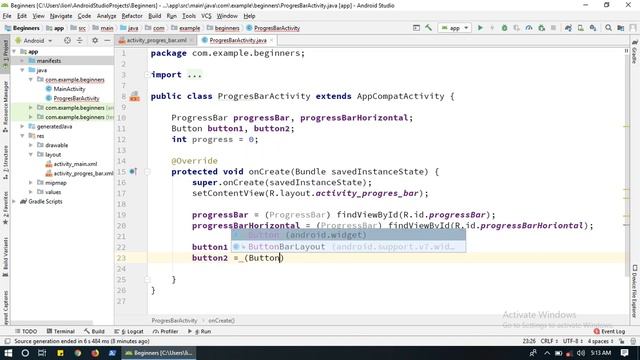Open AVD Manager icon
This screenshot has height=360, width=640.
click(580, 28)
